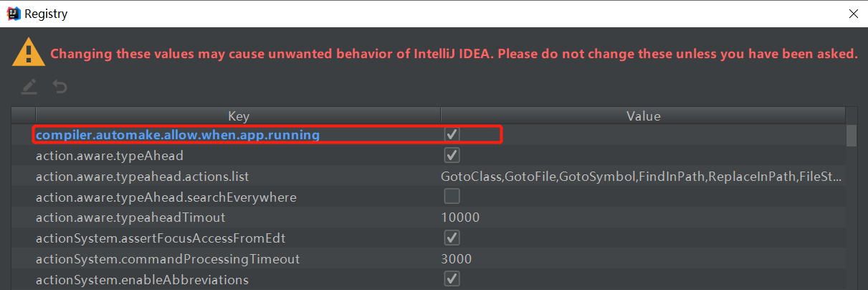Click the Edit pencil icon
868x290 pixels.
point(29,87)
